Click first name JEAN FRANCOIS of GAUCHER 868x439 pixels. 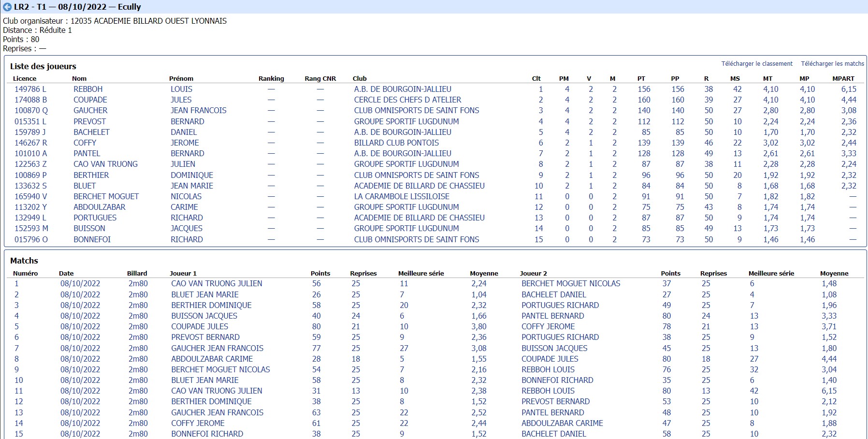click(x=198, y=110)
